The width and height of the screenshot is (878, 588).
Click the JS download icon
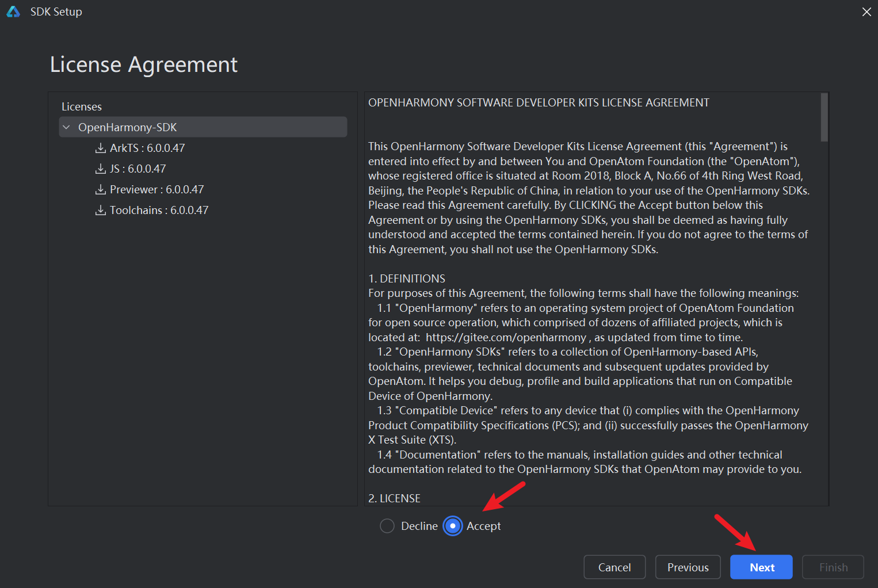click(101, 169)
